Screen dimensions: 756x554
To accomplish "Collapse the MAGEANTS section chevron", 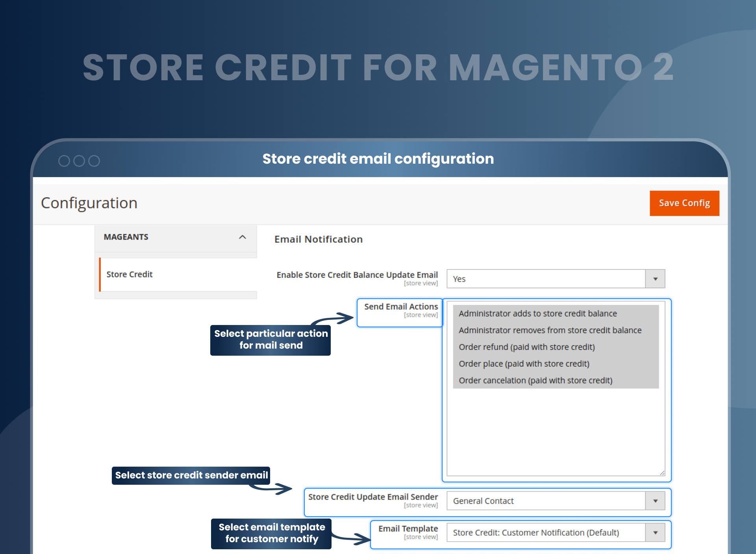I will (x=243, y=237).
